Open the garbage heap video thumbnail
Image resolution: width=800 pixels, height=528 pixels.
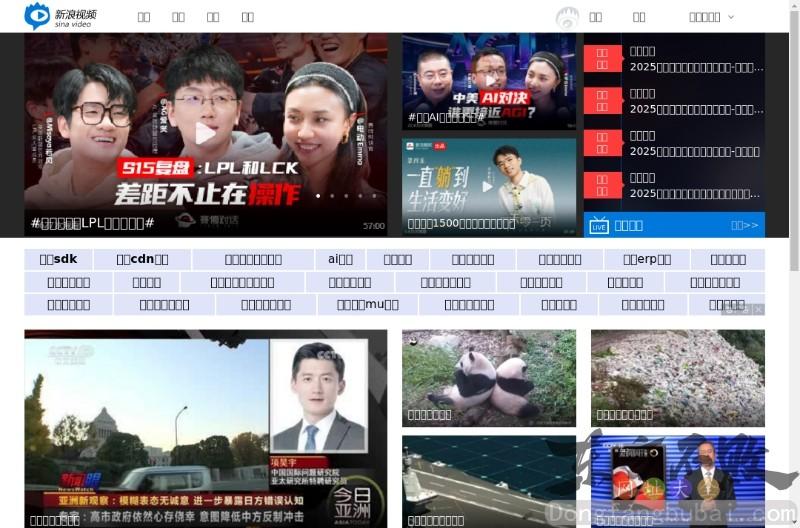[x=678, y=378]
